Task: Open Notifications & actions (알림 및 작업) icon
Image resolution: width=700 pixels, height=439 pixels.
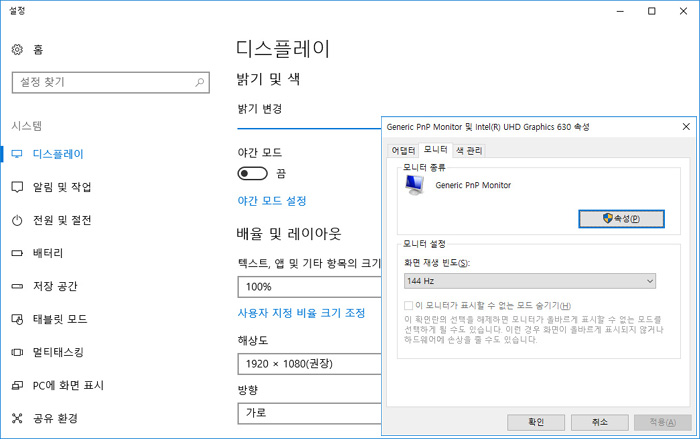Action: click(x=17, y=187)
